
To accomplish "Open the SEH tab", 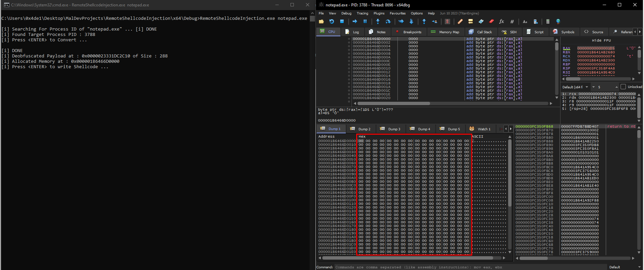I will pos(509,32).
